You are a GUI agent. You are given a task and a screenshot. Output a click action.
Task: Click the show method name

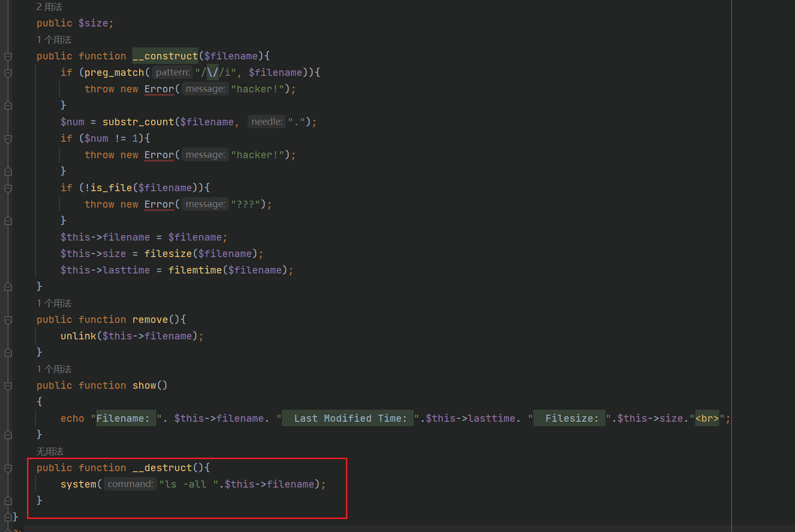pyautogui.click(x=144, y=386)
